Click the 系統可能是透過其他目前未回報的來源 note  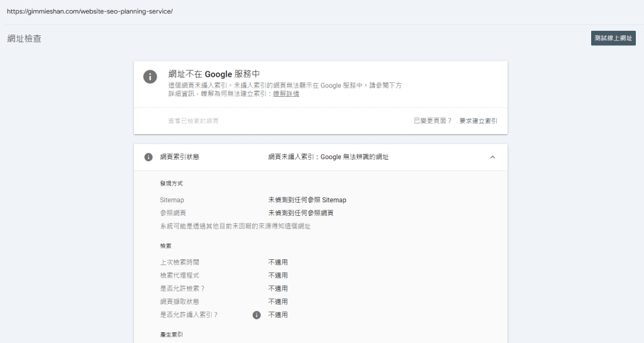tap(235, 227)
